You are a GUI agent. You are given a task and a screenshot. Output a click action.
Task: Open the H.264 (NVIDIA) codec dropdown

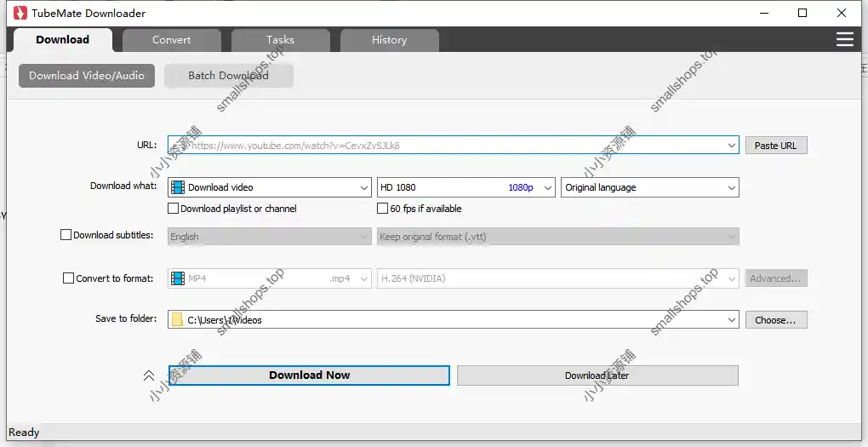(x=558, y=278)
